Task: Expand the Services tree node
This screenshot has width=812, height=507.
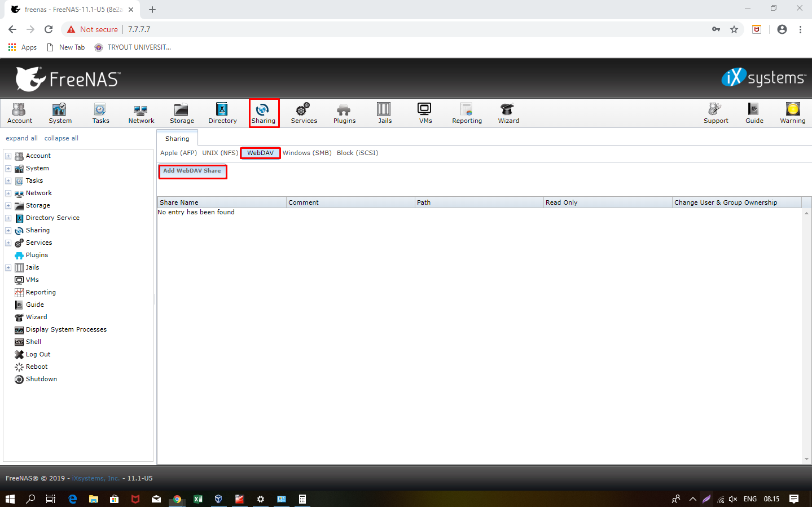Action: 8,243
